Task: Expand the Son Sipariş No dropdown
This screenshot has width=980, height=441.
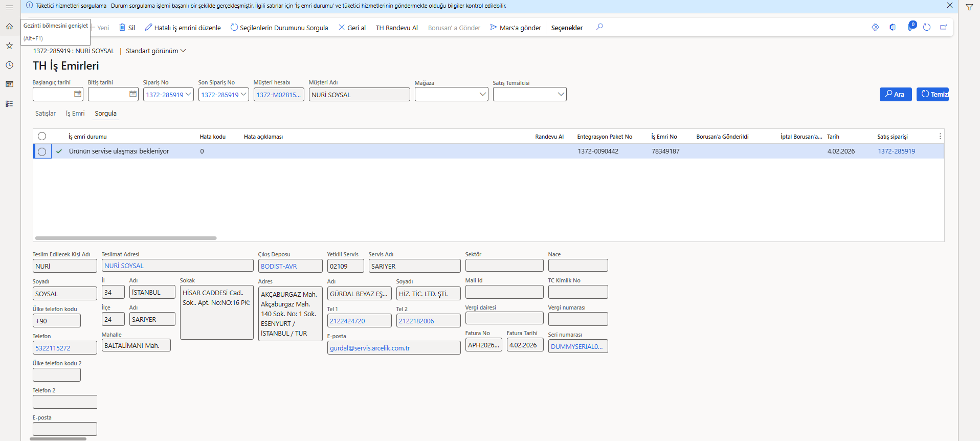Action: pyautogui.click(x=243, y=94)
